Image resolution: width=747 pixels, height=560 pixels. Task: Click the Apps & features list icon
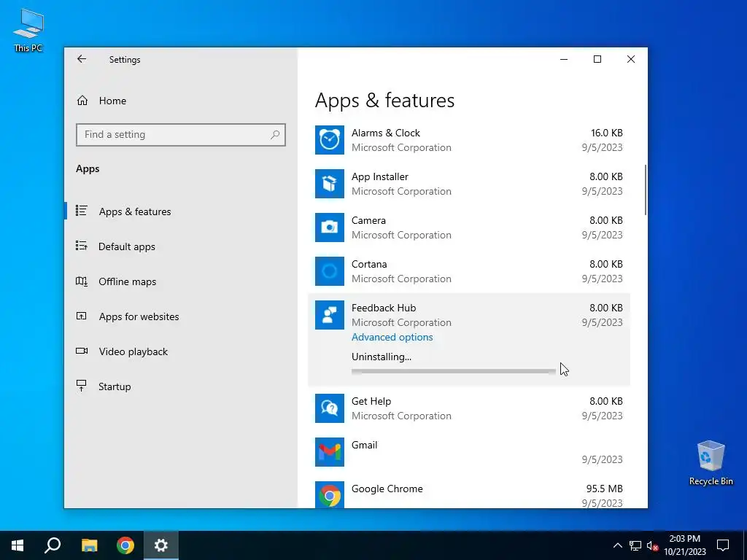click(82, 211)
